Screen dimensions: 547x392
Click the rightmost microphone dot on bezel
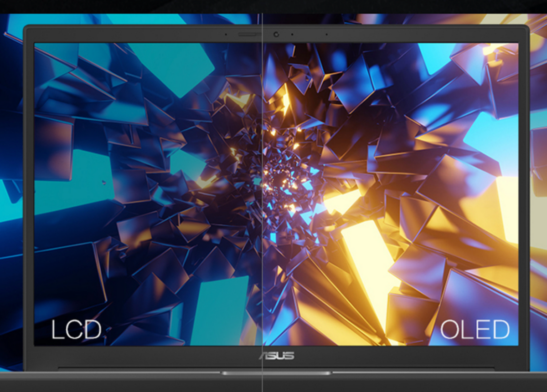coord(326,34)
